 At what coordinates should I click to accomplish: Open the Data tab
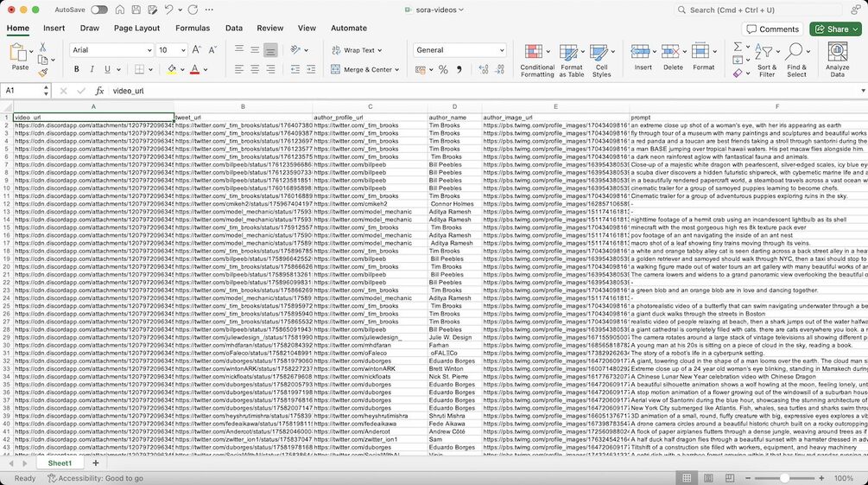233,29
